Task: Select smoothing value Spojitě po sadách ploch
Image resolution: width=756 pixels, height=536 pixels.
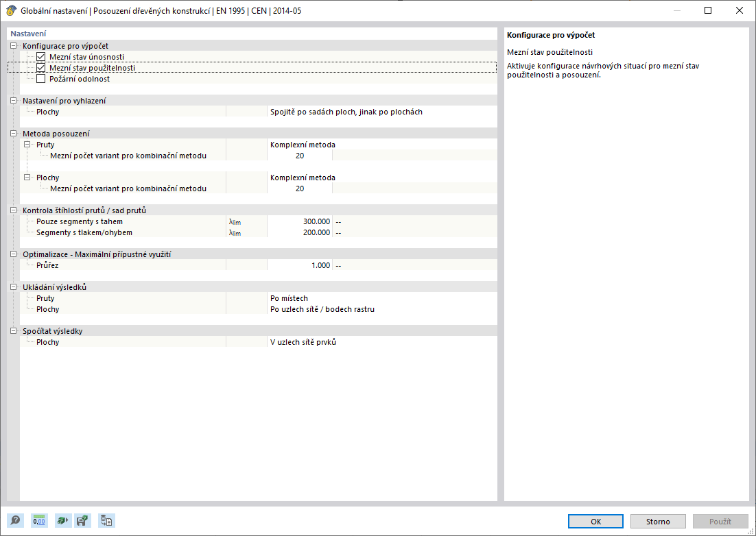Action: pos(382,112)
